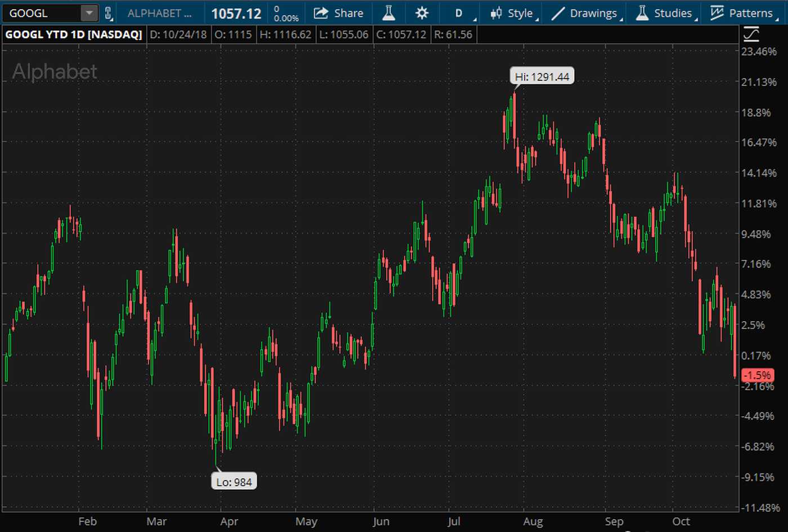788x532 pixels.
Task: Click the Share button
Action: (x=338, y=13)
